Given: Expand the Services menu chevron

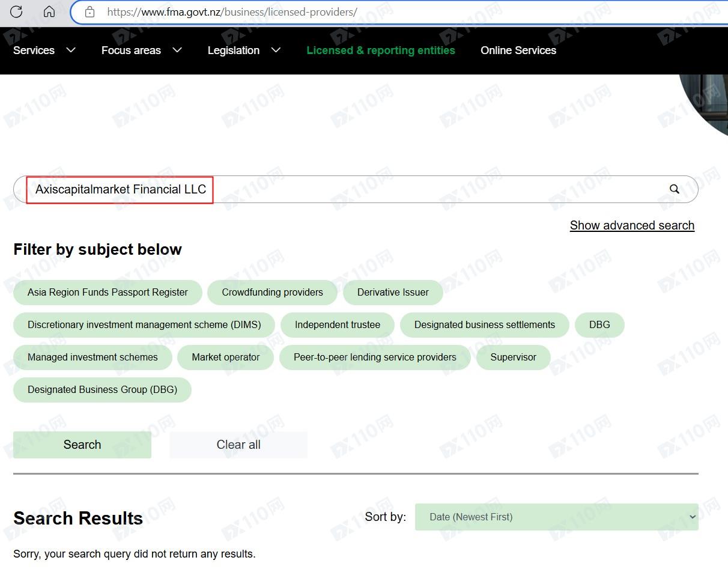Looking at the screenshot, I should [x=71, y=50].
